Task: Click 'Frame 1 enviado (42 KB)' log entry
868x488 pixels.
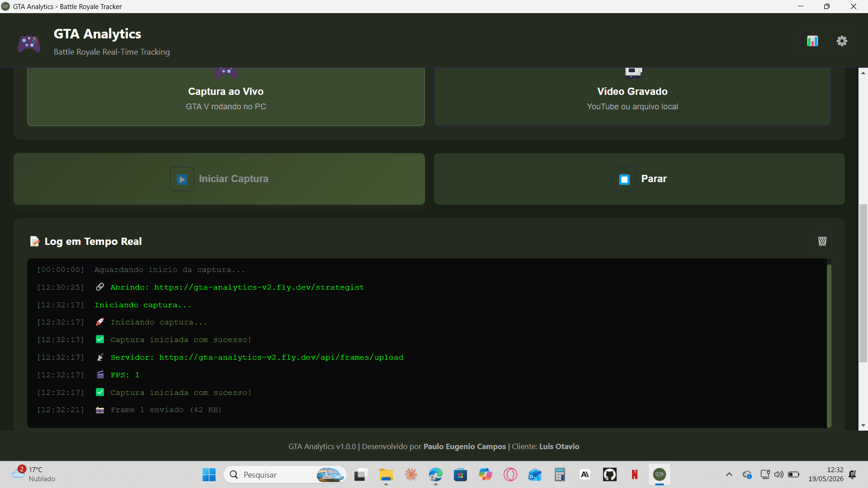Action: point(166,410)
